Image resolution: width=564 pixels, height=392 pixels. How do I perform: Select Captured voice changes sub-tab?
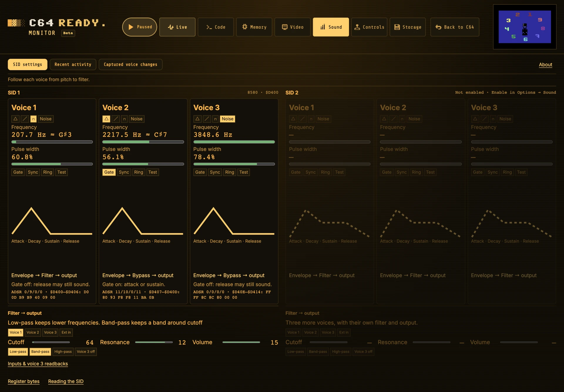click(130, 64)
